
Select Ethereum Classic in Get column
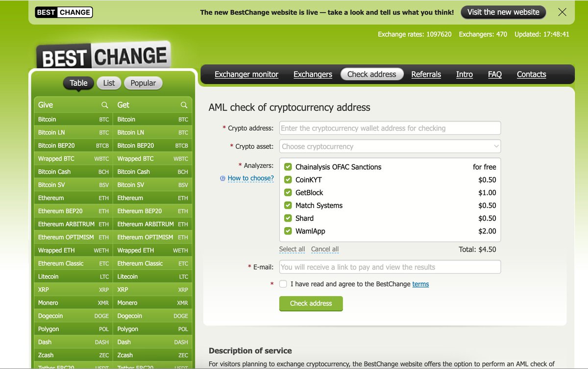click(152, 263)
